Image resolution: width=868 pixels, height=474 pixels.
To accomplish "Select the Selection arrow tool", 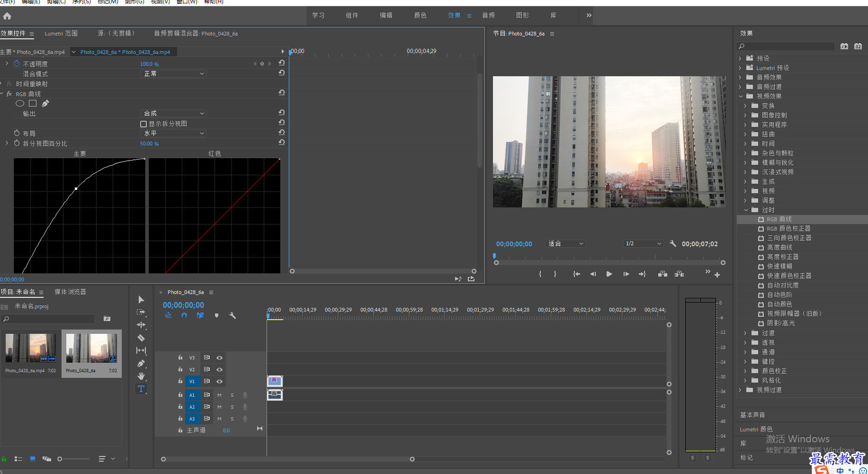I will 141,299.
